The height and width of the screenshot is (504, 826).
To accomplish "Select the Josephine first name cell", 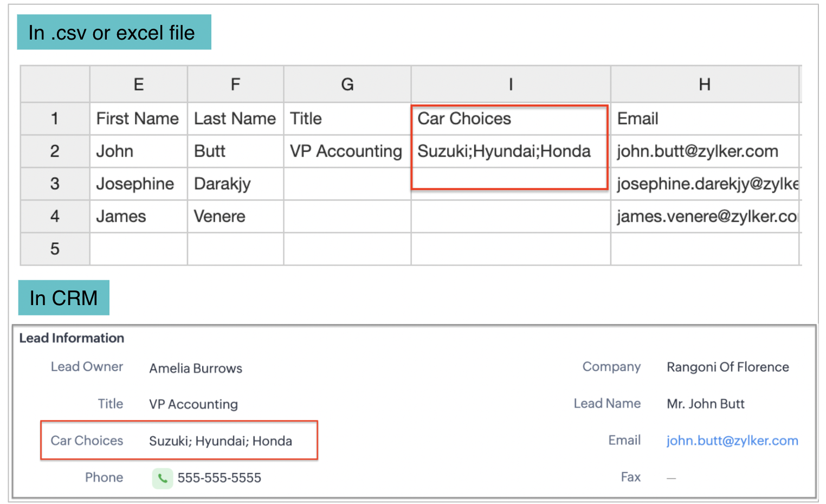I will pos(135,184).
